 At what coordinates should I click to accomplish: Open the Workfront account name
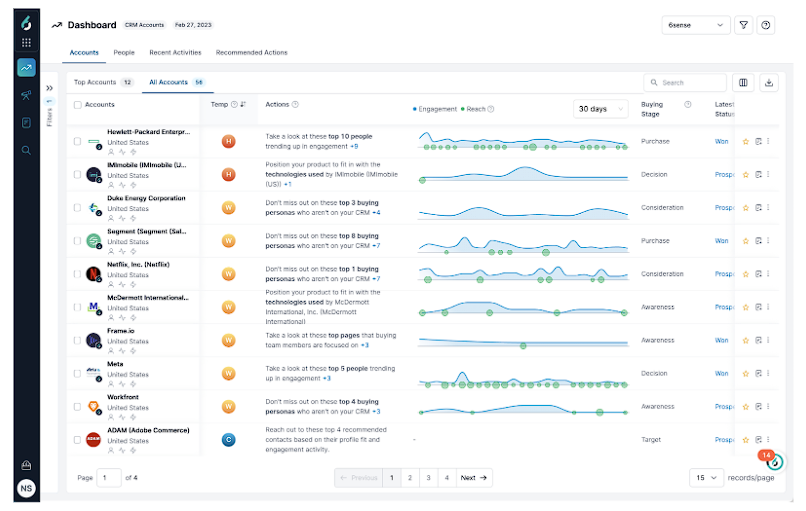[x=123, y=397]
